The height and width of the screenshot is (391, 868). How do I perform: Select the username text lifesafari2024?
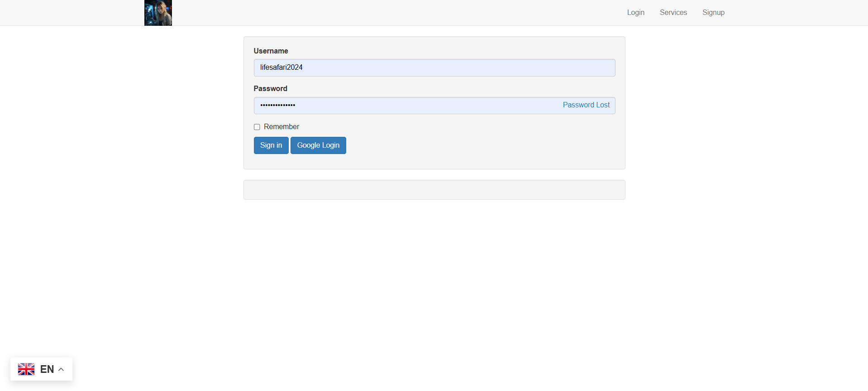click(x=281, y=67)
